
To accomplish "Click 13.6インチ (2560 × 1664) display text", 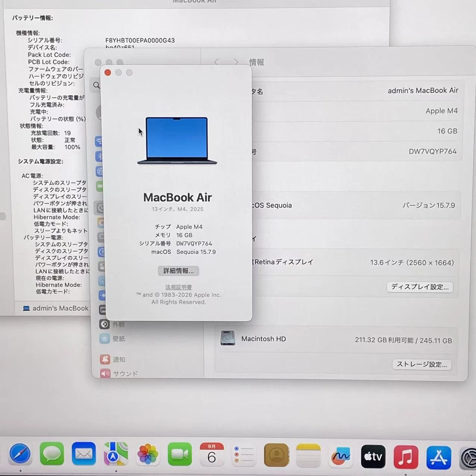I will 412,263.
